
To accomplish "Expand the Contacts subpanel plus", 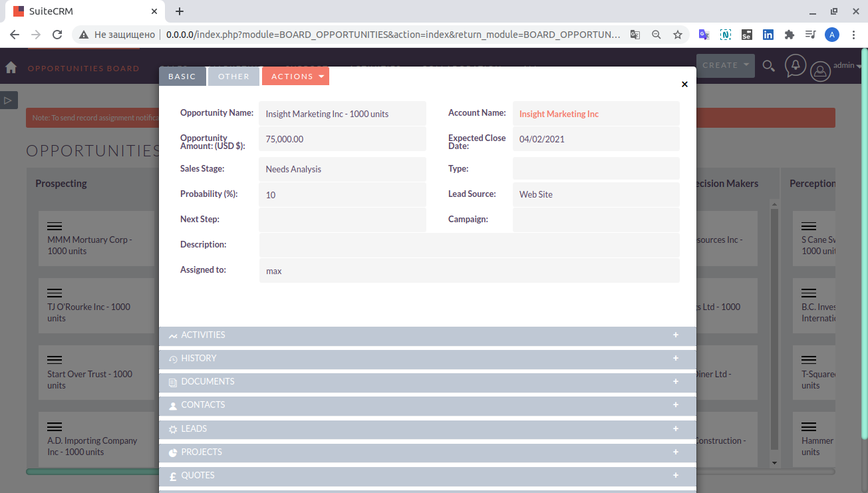I will coord(676,405).
